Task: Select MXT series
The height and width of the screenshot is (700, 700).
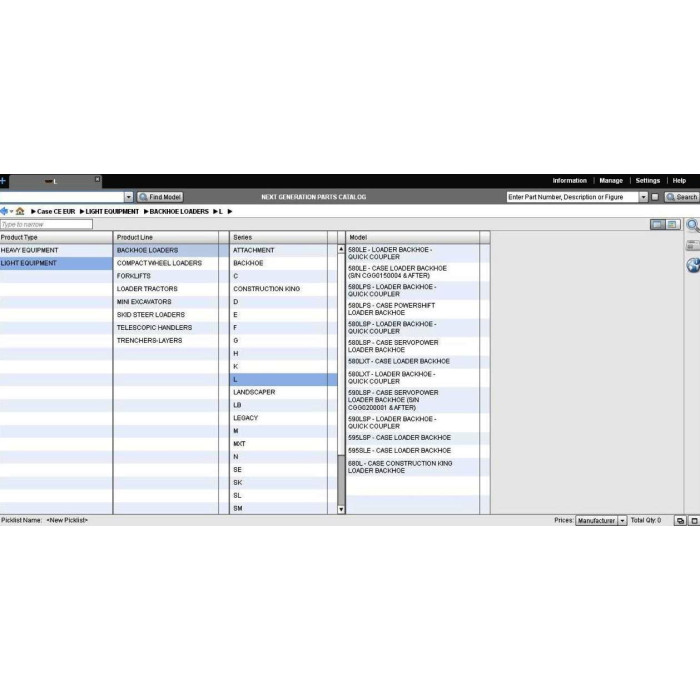Action: pyautogui.click(x=283, y=444)
